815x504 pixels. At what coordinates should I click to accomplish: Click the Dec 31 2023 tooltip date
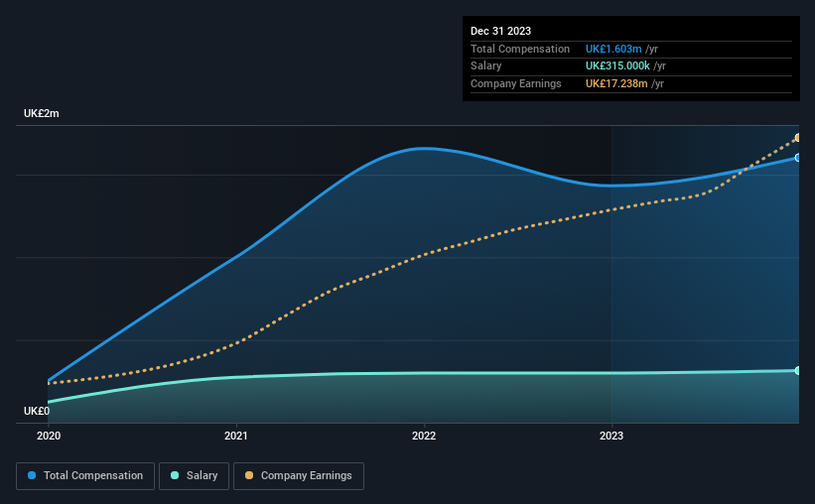[500, 31]
